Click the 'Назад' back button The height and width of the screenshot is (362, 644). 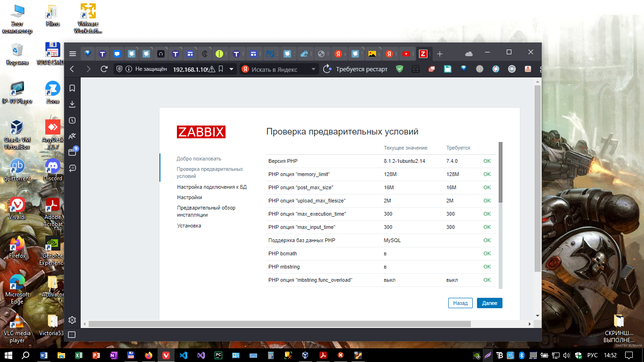[x=460, y=303]
